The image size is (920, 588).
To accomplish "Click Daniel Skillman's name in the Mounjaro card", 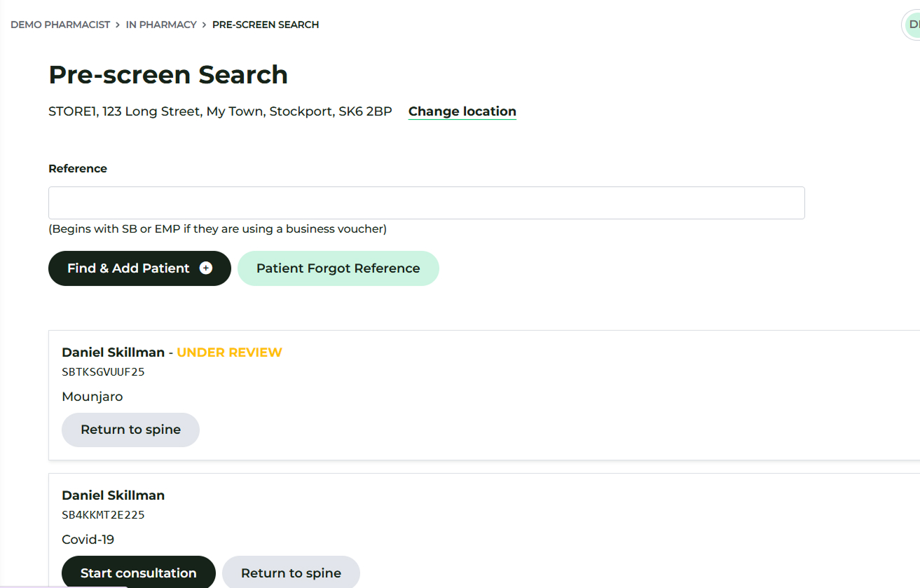I will point(113,353).
